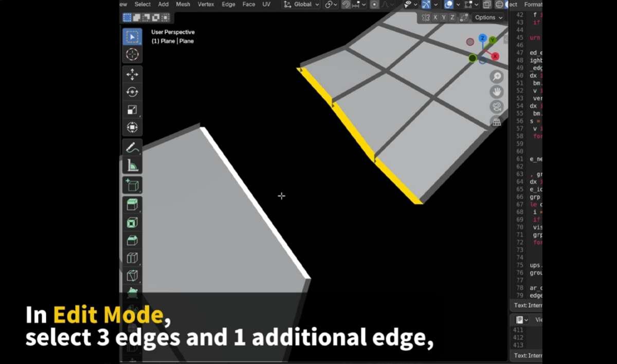617x364 pixels.
Task: Click the pan view hand icon
Action: point(497,92)
